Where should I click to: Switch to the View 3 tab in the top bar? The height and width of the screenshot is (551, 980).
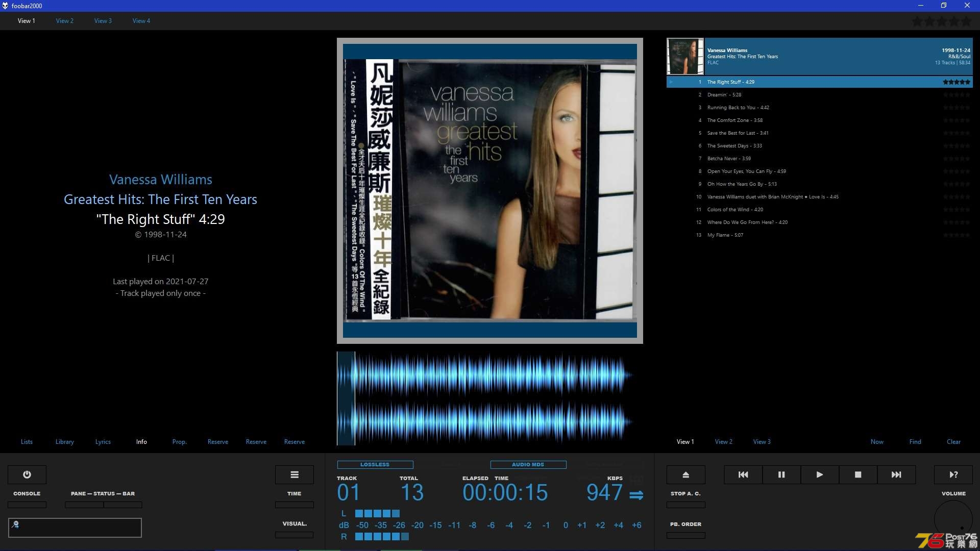[x=103, y=21]
